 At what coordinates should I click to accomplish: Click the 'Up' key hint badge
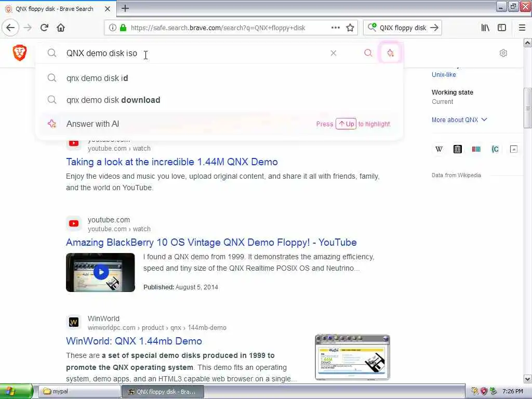[346, 124]
